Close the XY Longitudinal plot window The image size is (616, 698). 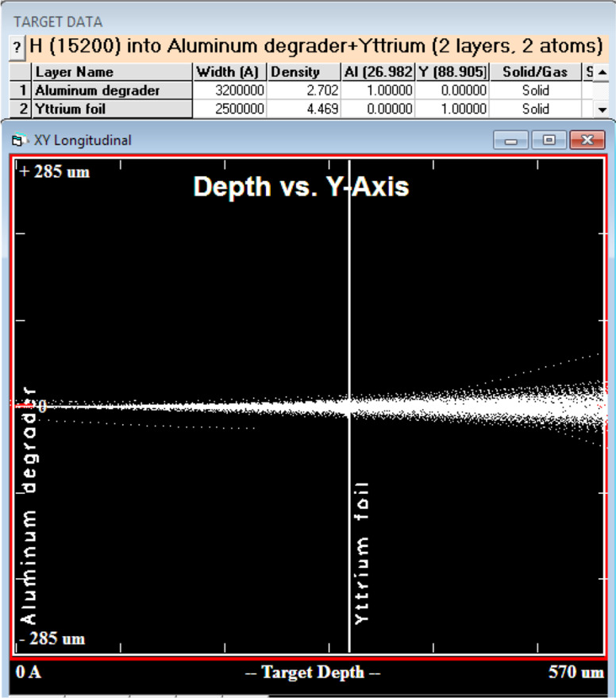pos(587,141)
